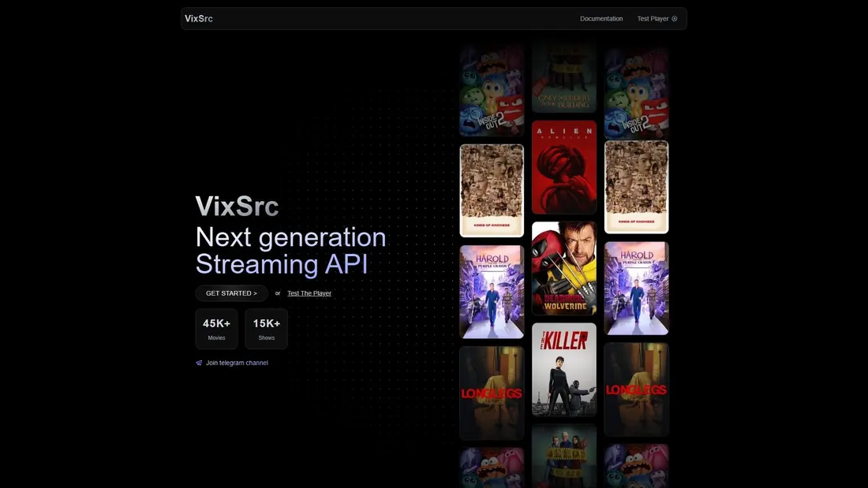This screenshot has width=868, height=488.
Task: Click the 45K+ Movies stat card
Action: click(216, 330)
